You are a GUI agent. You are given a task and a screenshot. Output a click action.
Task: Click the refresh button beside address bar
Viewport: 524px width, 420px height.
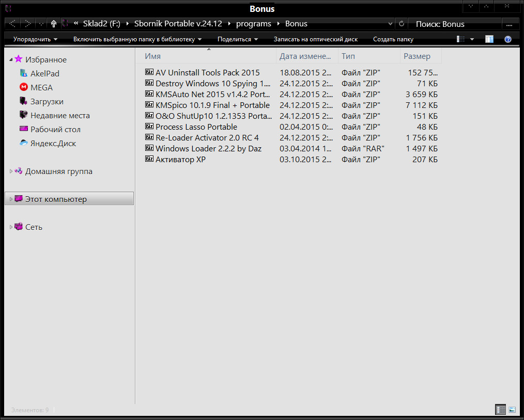(402, 24)
